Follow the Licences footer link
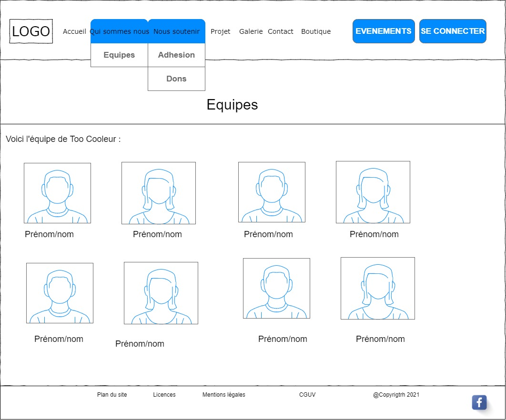 164,395
